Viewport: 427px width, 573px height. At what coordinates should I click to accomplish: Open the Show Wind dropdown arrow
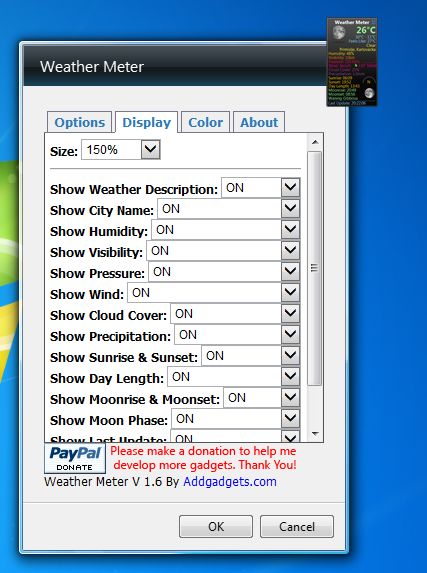tap(291, 292)
